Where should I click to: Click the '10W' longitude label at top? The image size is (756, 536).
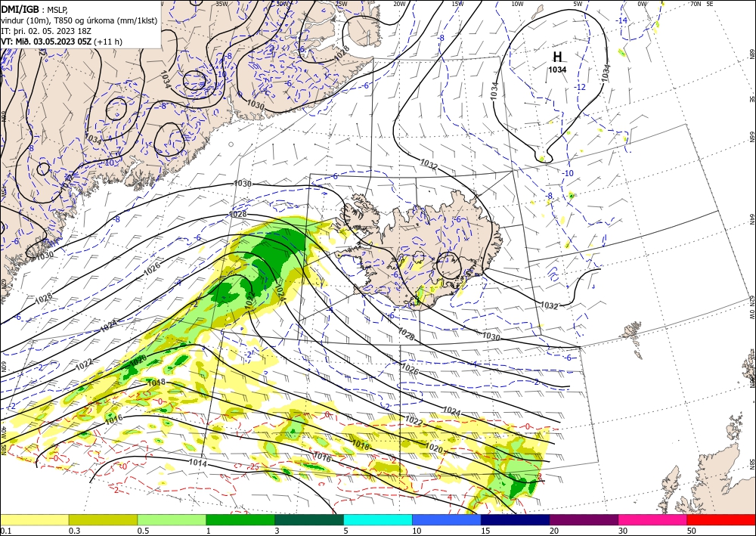(x=517, y=4)
